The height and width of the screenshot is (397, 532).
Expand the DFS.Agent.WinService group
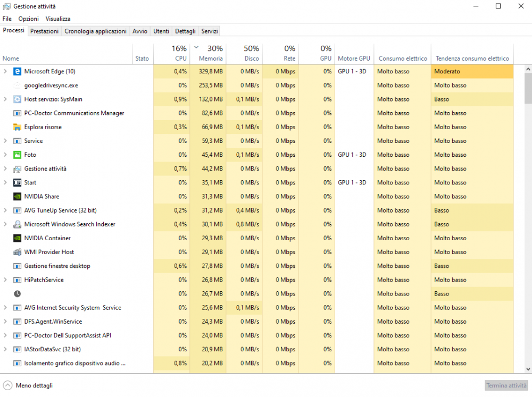pos(5,322)
